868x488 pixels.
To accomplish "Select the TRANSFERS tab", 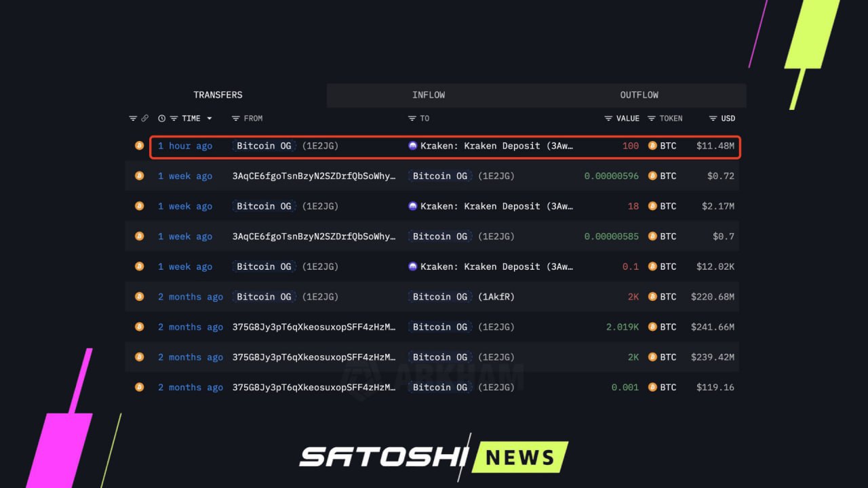I will [218, 95].
